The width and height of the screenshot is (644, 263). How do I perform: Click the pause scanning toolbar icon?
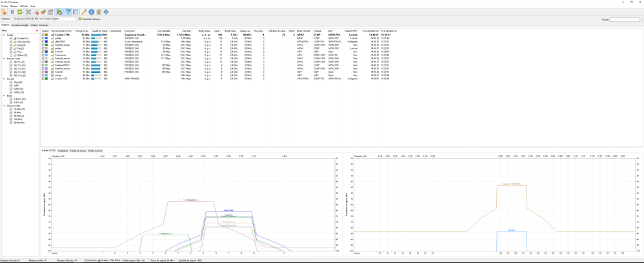tap(12, 12)
